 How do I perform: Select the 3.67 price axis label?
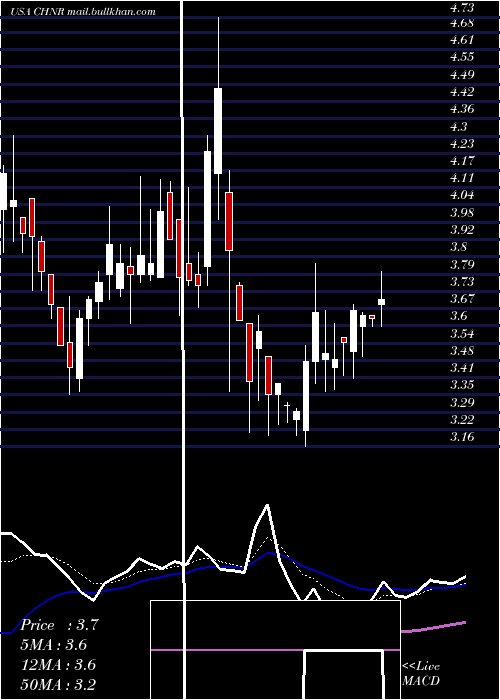461,299
